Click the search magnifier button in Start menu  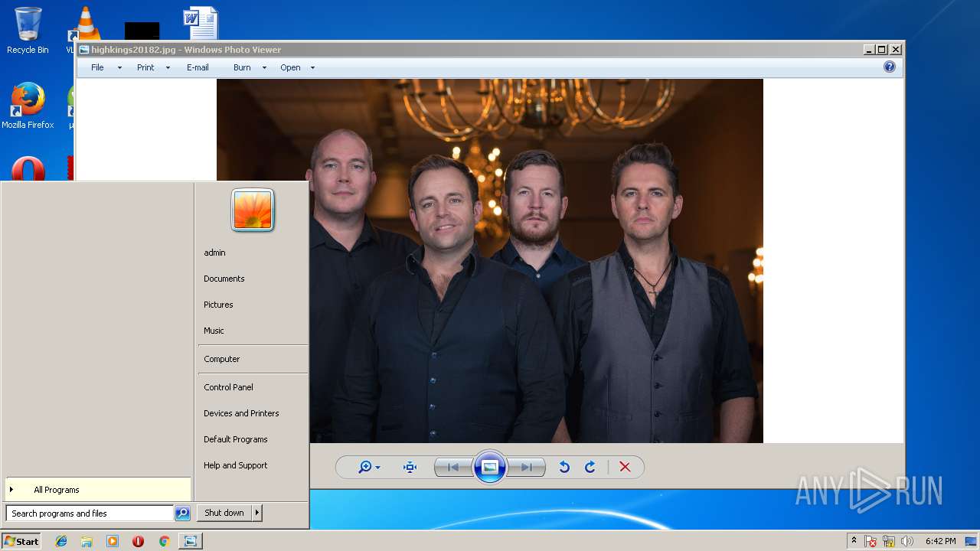point(182,514)
